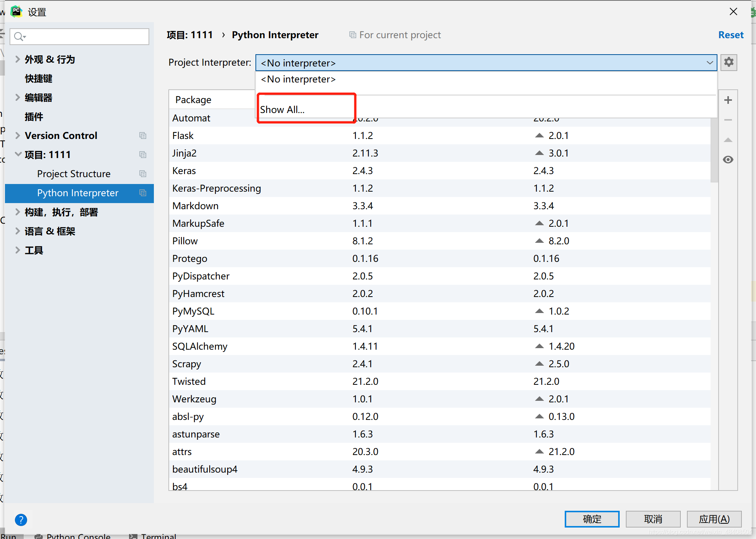Open the help question mark icon

(21, 520)
